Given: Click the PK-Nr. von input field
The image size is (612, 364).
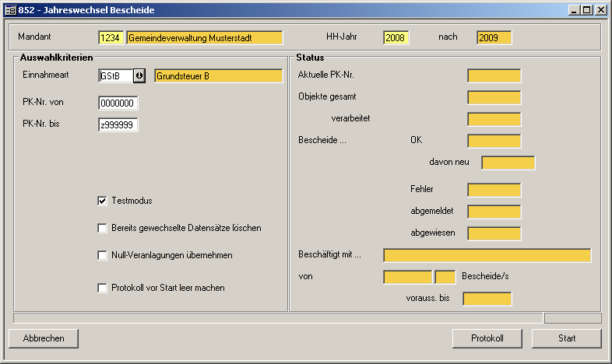Looking at the screenshot, I should (118, 103).
